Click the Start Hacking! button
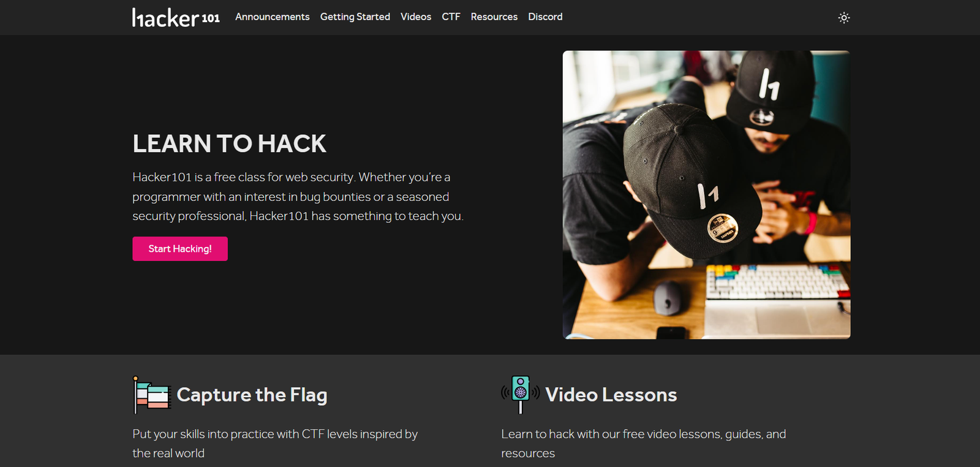This screenshot has width=980, height=467. pyautogui.click(x=180, y=249)
